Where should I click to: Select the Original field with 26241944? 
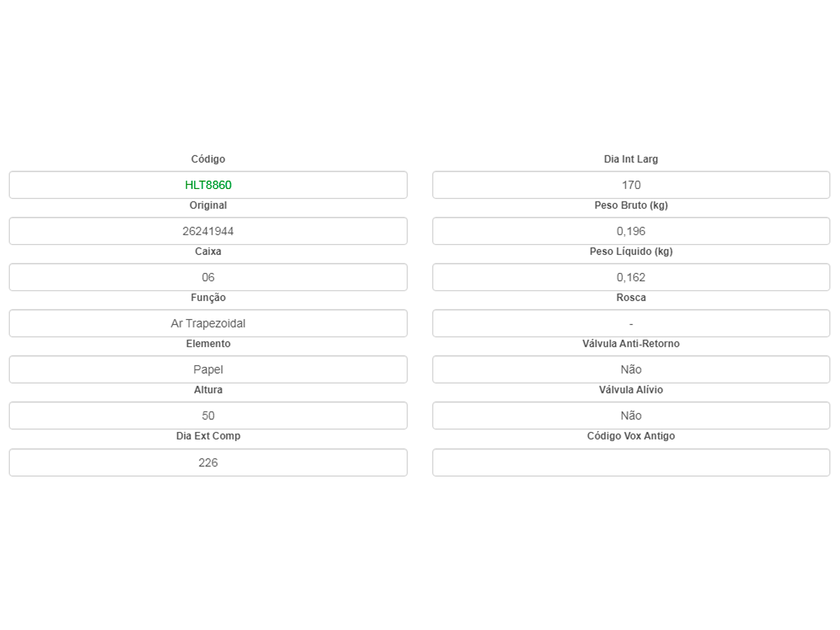208,231
